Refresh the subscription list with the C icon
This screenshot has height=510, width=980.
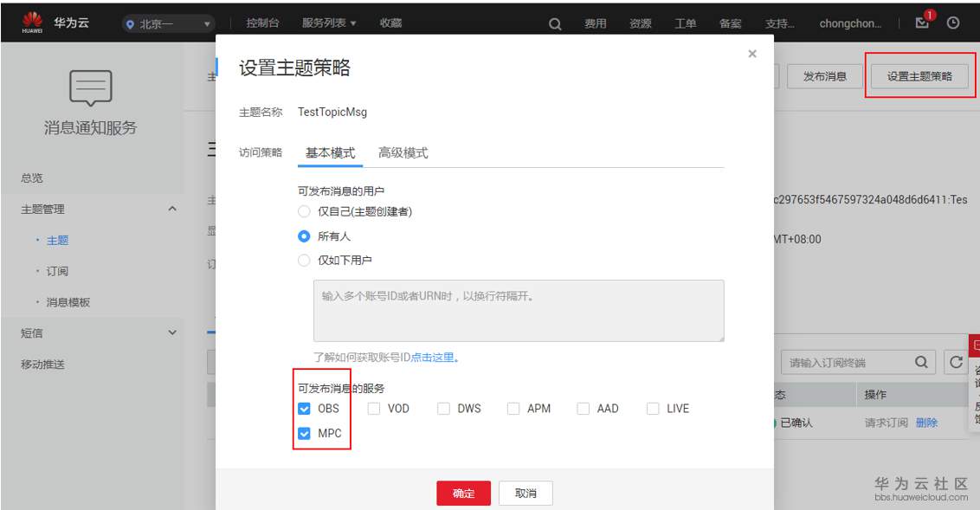(x=957, y=362)
